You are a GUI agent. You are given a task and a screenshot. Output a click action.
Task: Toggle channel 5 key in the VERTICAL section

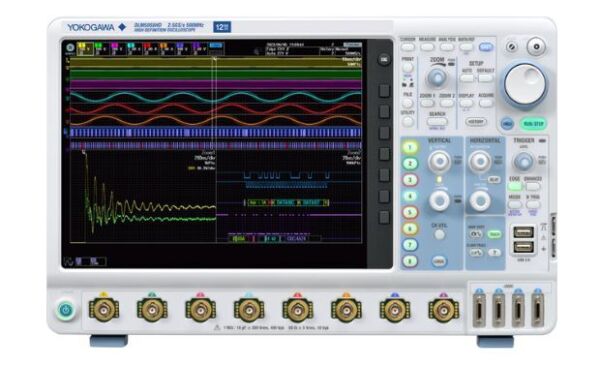pos(410,212)
